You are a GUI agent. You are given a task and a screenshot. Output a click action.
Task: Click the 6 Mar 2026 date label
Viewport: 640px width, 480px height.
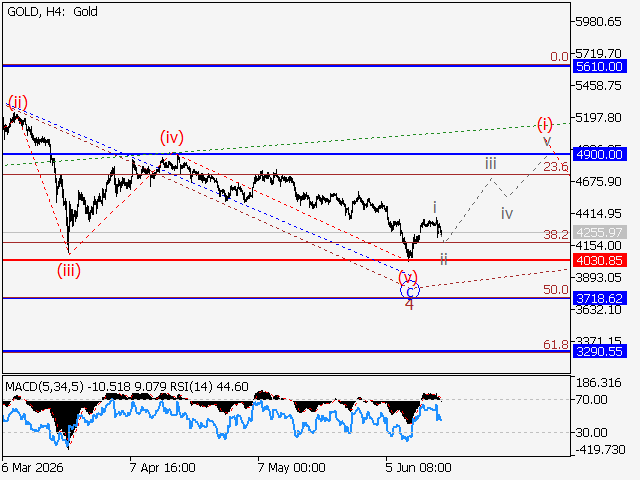click(33, 467)
